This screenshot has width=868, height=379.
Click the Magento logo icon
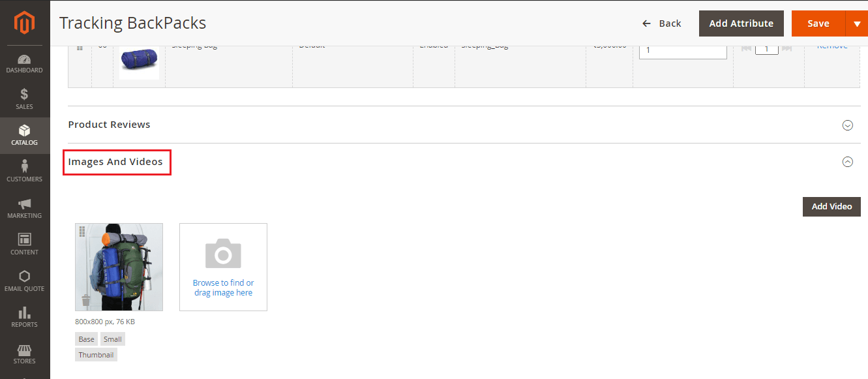25,23
